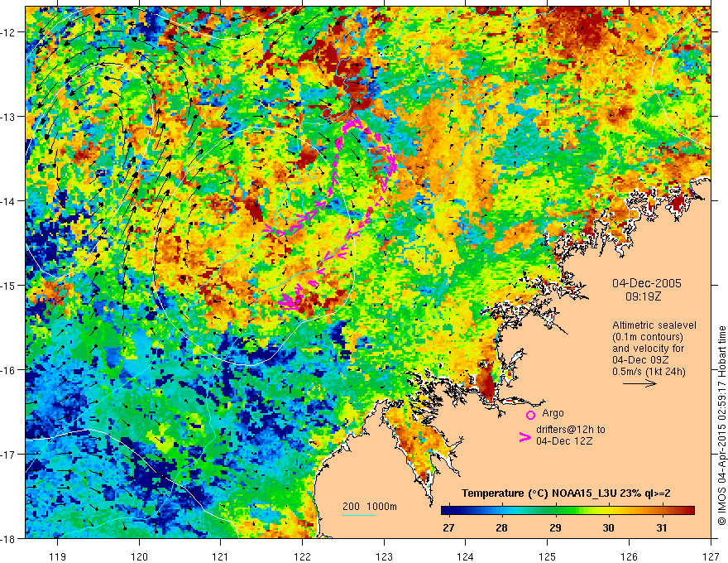Click the '04-Dec 12Z' drifter legend text
Screen dimensions: 728x563
point(564,440)
